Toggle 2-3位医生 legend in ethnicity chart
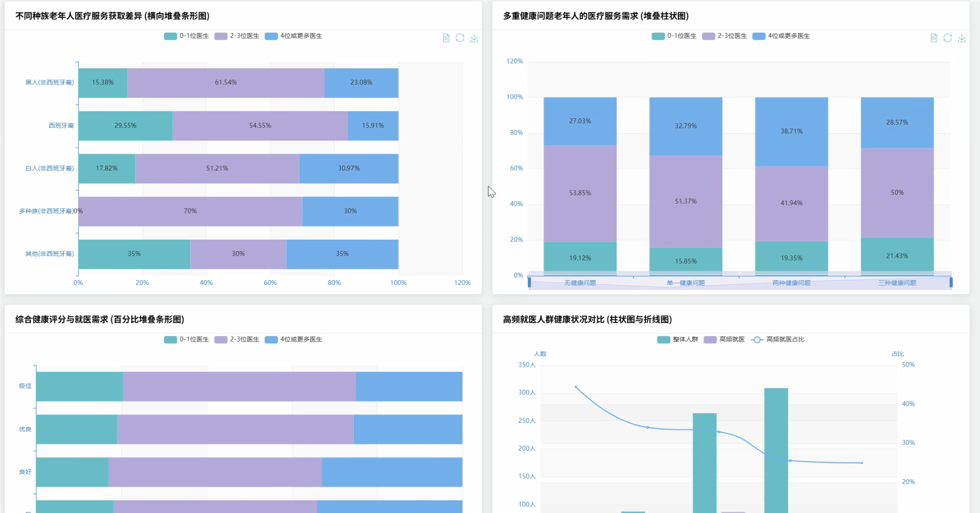 237,36
